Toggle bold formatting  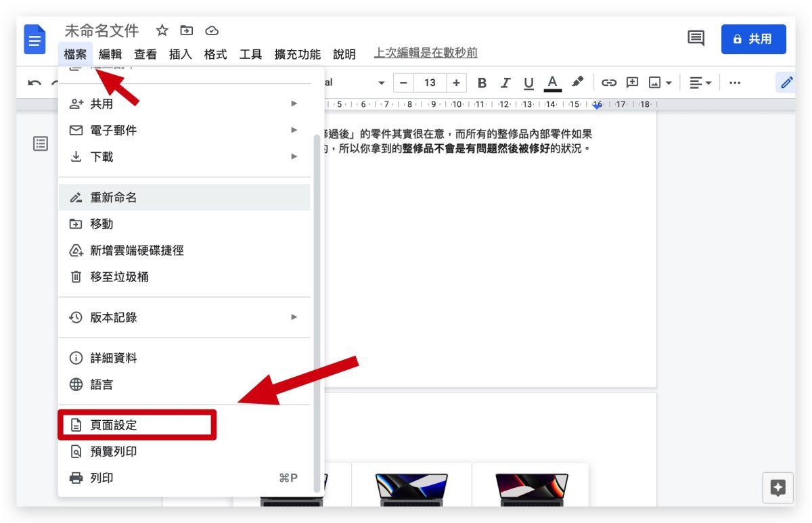tap(482, 83)
